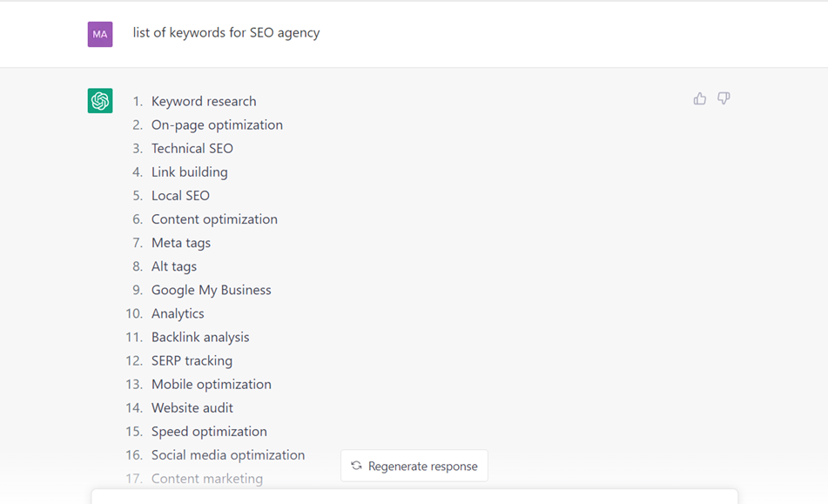Click the purple MA user avatar

100,34
